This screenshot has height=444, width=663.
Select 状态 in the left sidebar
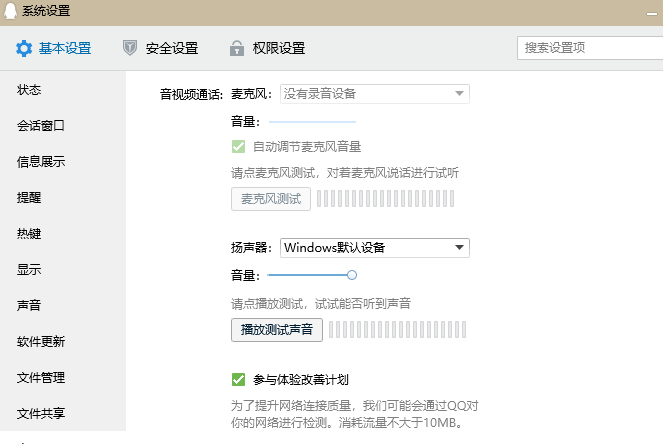pyautogui.click(x=29, y=90)
